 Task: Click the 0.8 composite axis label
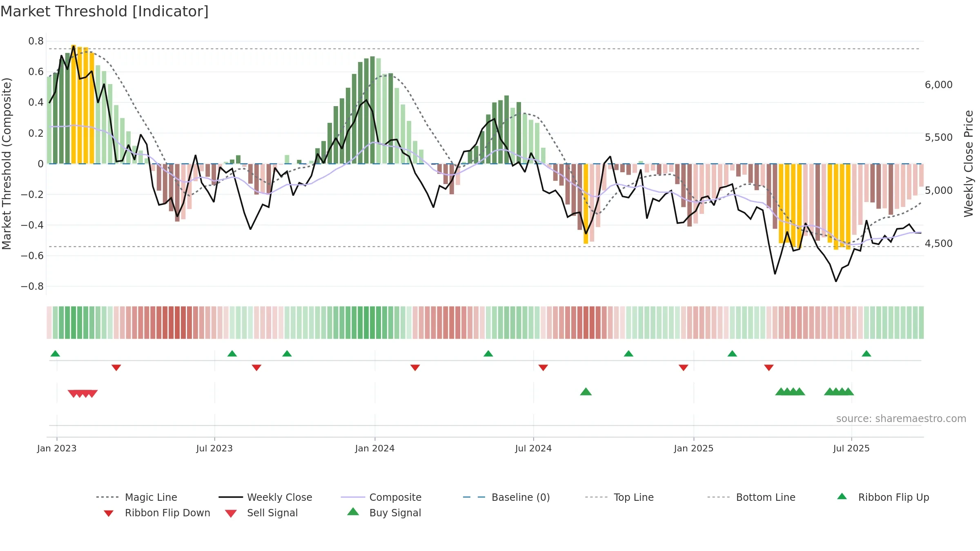pyautogui.click(x=36, y=41)
